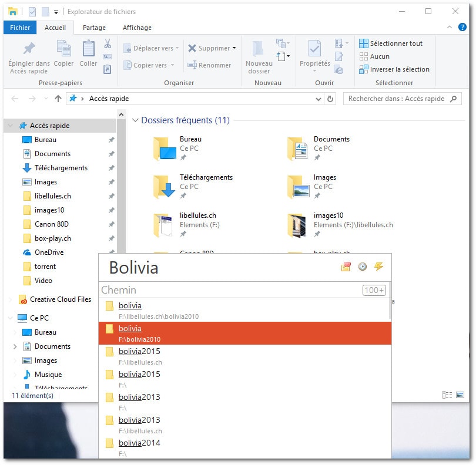Click the up arrow navigation icon

(x=58, y=99)
